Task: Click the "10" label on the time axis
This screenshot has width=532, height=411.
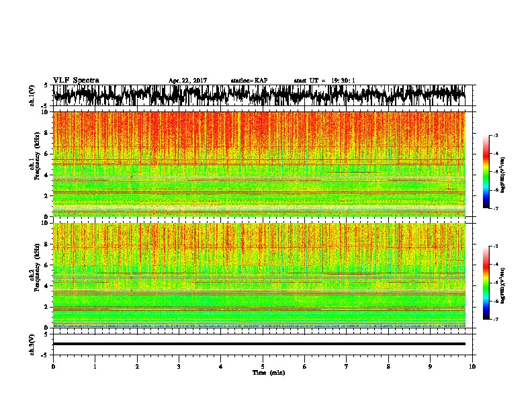Action: (472, 367)
